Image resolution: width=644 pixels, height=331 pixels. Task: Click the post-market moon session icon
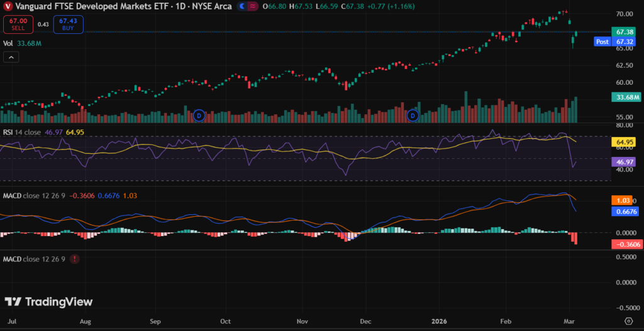click(241, 6)
